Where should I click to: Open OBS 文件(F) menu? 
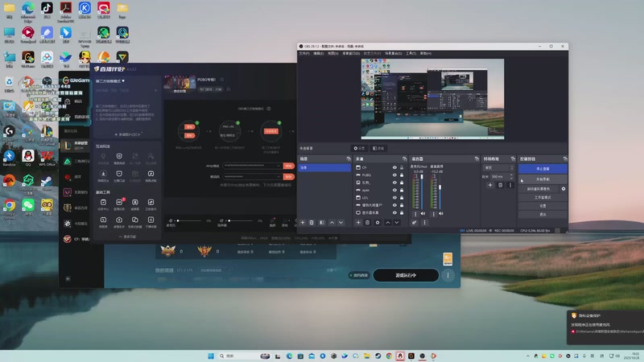304,53
